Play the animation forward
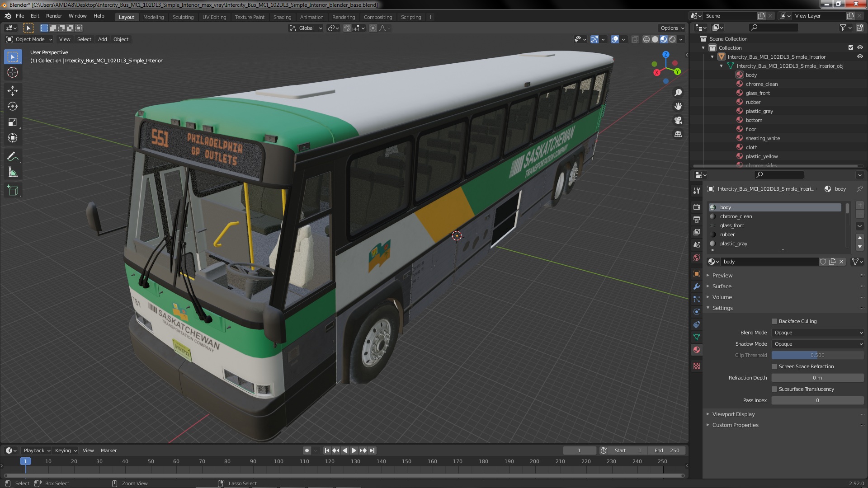This screenshot has width=868, height=488. click(x=354, y=450)
